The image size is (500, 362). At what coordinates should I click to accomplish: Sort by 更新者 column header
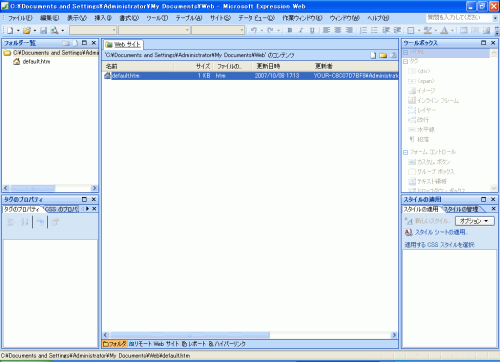click(355, 66)
